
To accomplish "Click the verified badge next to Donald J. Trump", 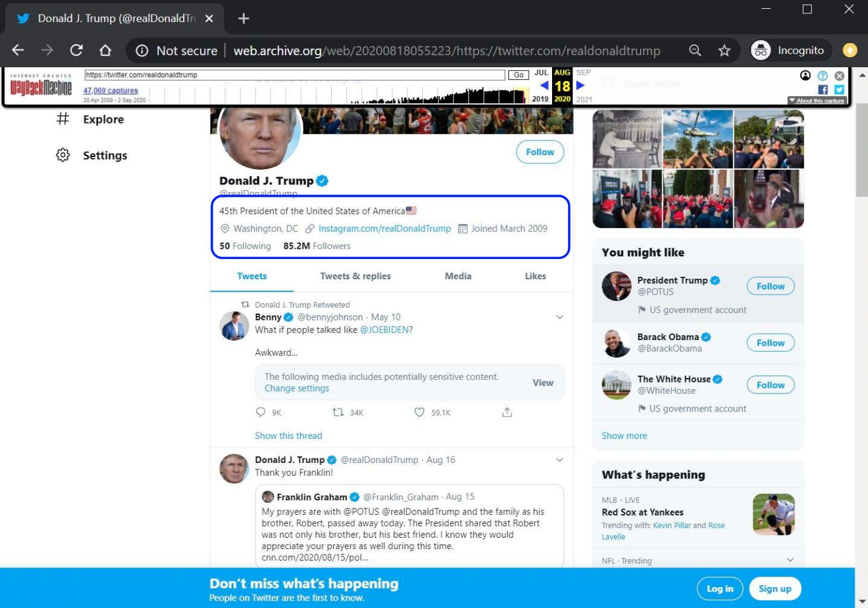I will [322, 181].
